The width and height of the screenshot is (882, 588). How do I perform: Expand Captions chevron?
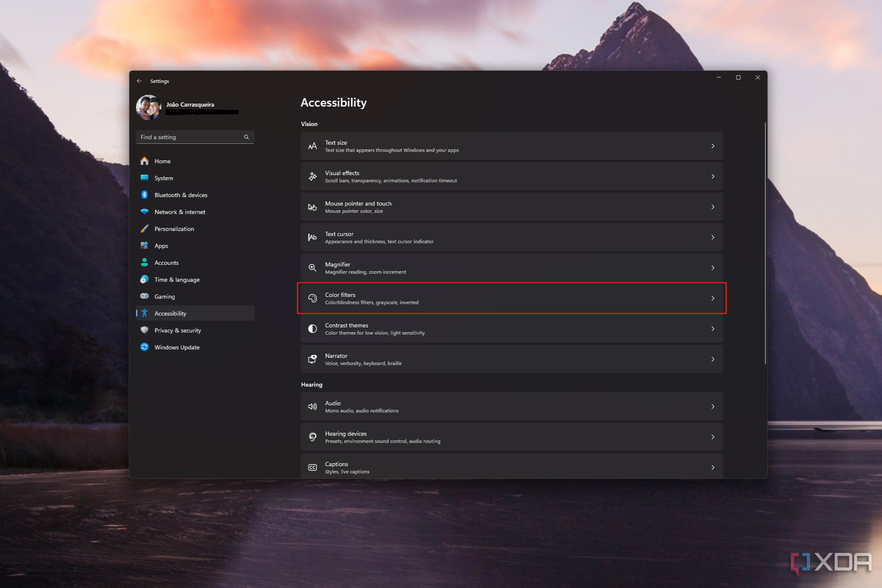713,467
